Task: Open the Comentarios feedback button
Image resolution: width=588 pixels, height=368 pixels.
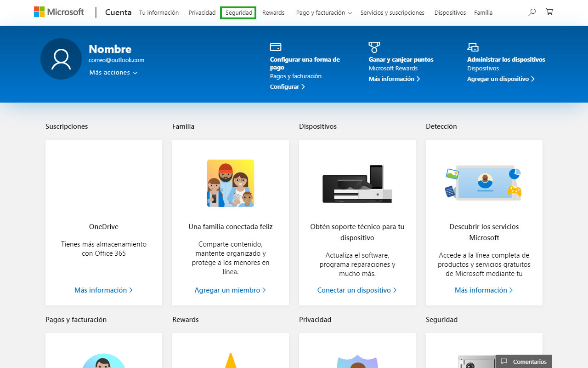Action: pos(524,362)
